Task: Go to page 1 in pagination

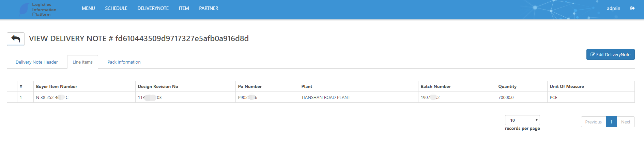Action: click(611, 122)
